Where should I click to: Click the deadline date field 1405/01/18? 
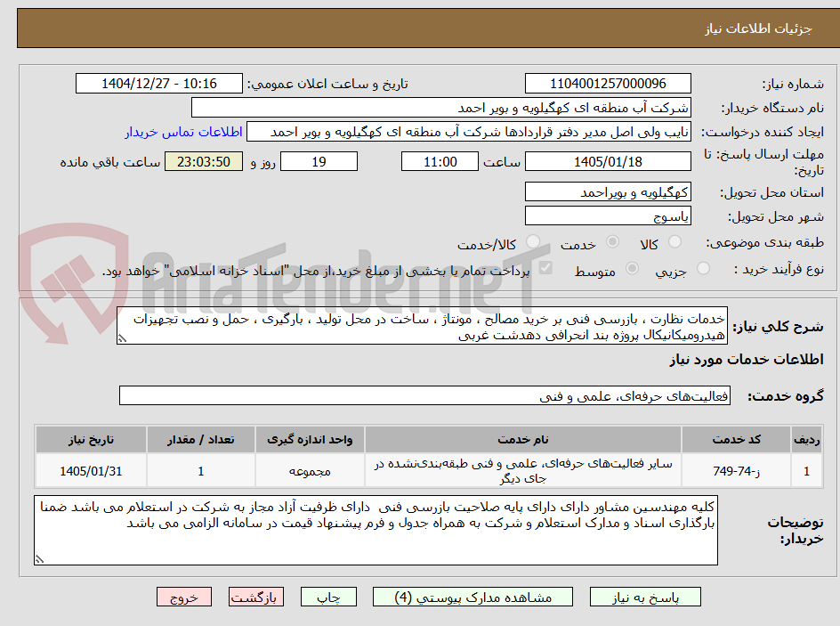click(608, 161)
